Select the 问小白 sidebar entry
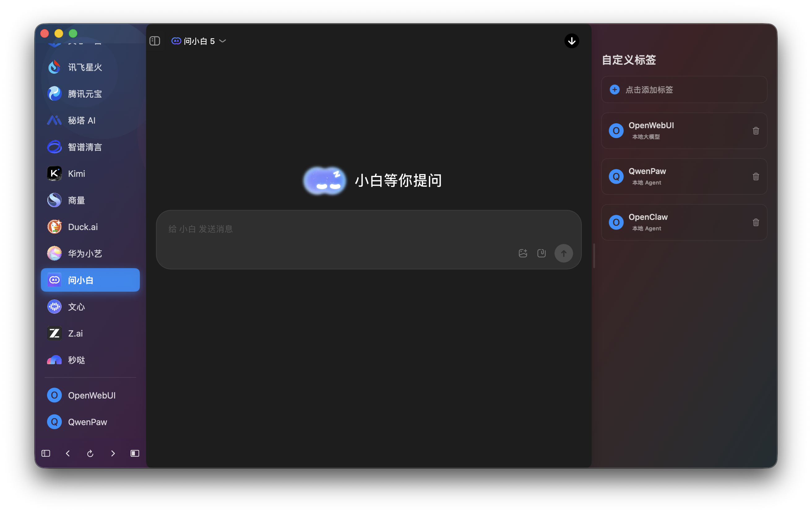The height and width of the screenshot is (514, 812). coord(90,280)
